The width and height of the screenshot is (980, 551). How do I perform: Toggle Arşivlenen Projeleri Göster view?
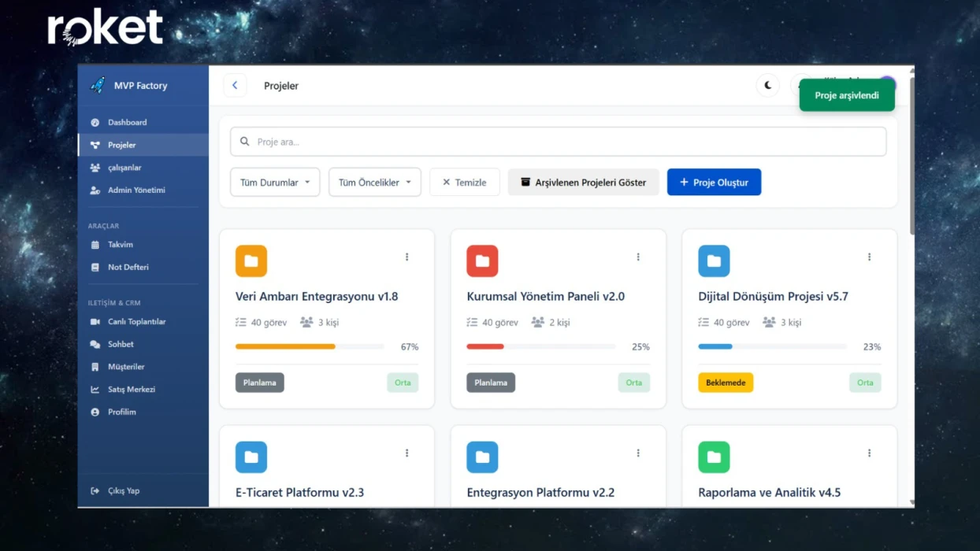pos(583,183)
